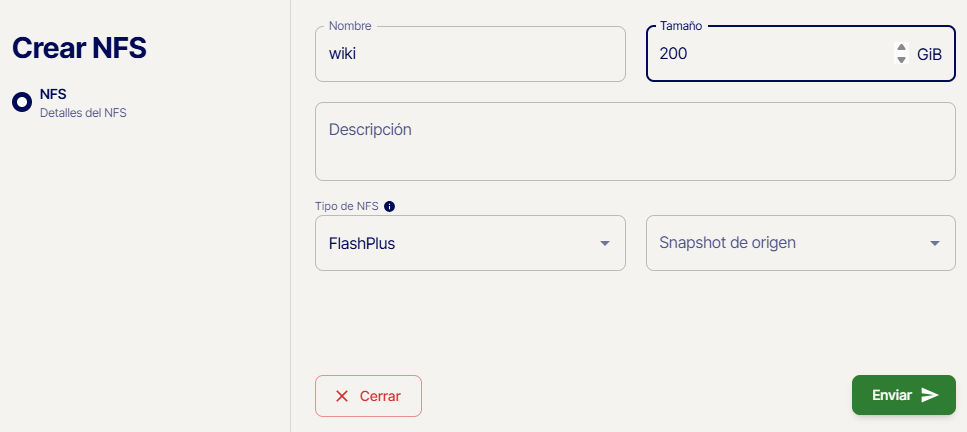Image resolution: width=967 pixels, height=432 pixels.
Task: Increase Tamaño with the up stepper arrow
Action: click(x=901, y=48)
